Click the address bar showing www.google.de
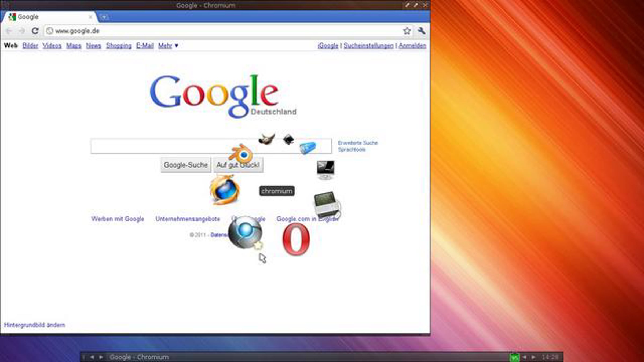Image resolution: width=644 pixels, height=362 pixels. 228,31
